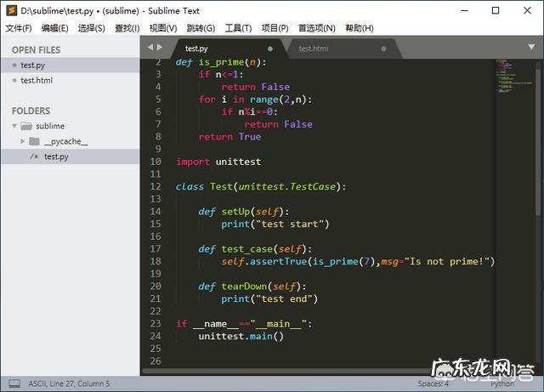Click the if __name__=="__main__": line
Screen dimensions: 544x392
tap(244, 324)
